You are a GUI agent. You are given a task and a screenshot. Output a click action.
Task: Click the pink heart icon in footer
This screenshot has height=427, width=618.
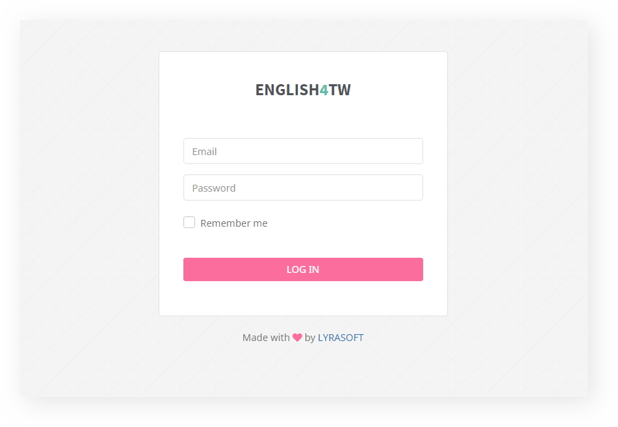pyautogui.click(x=297, y=338)
